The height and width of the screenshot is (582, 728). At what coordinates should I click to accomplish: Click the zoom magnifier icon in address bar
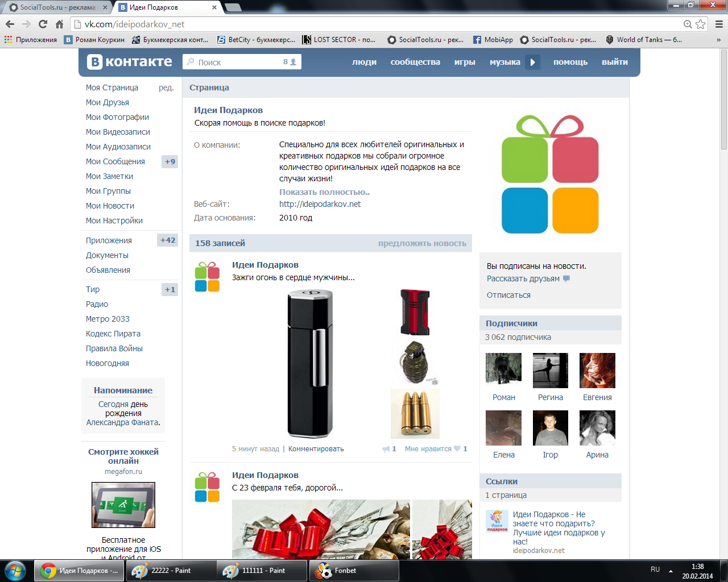(x=688, y=24)
